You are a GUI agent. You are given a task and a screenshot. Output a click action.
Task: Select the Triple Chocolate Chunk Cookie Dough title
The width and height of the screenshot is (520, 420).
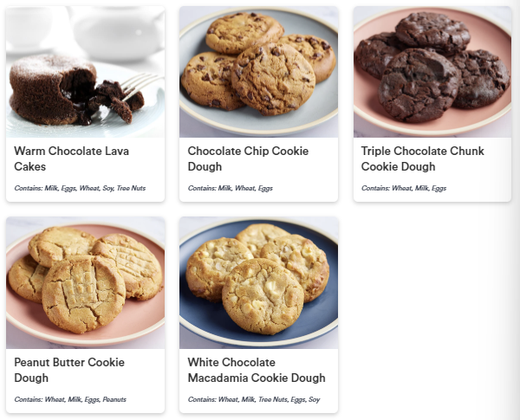(x=423, y=158)
